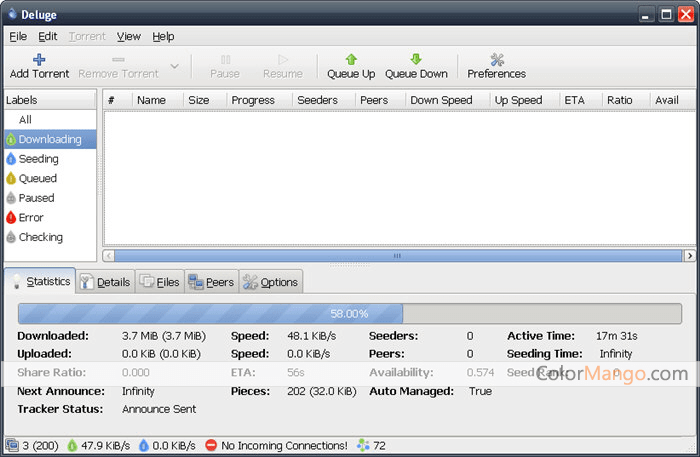Open Preferences from the toolbar
The height and width of the screenshot is (457, 700).
pos(496,60)
